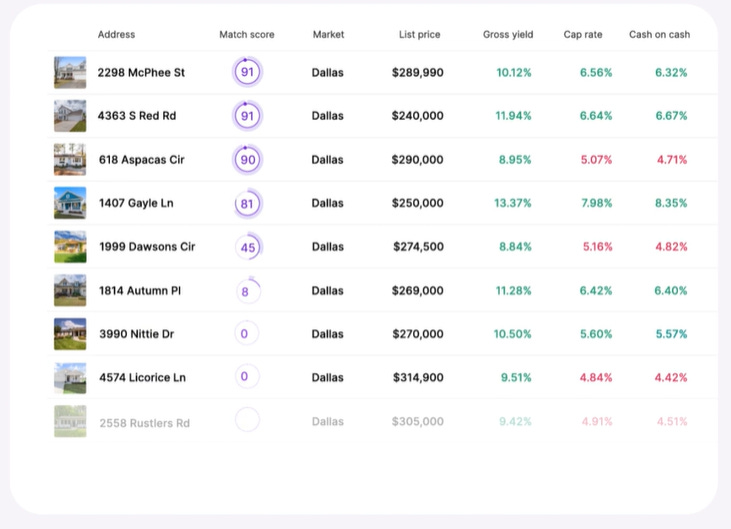Click the match score 45 ring icon
Screen dimensions: 731x529
point(248,247)
